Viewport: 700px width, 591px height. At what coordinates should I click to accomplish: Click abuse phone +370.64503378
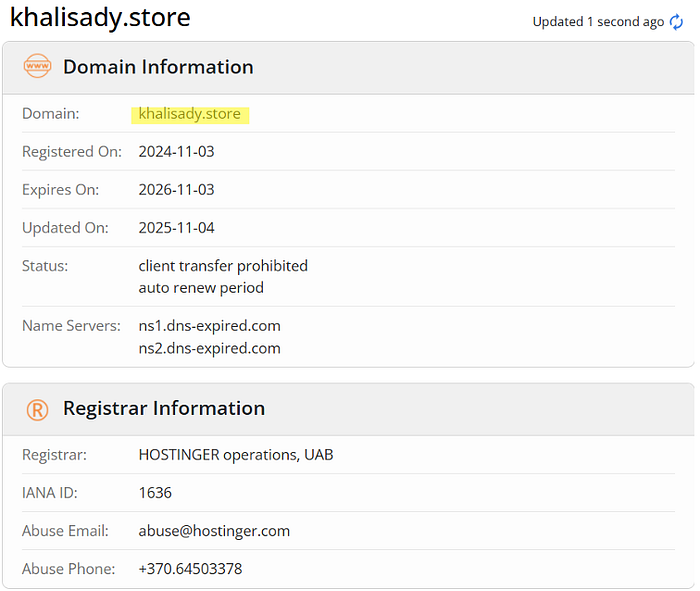click(x=190, y=569)
